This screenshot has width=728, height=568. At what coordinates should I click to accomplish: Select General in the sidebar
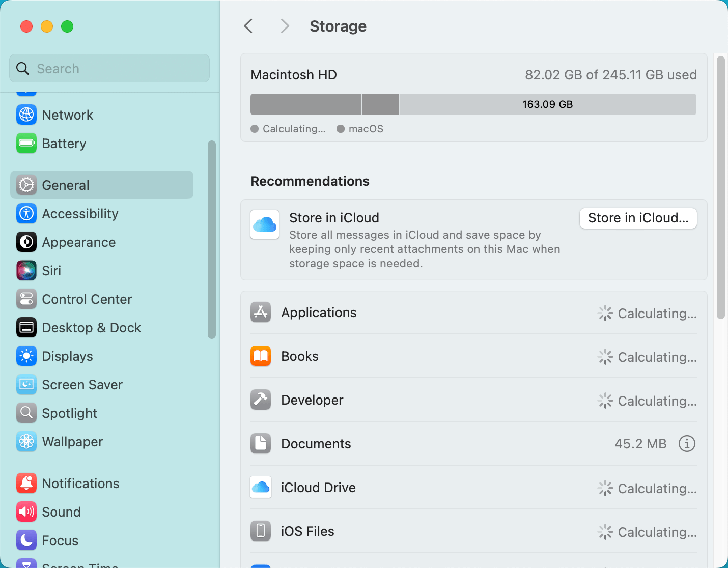point(102,185)
